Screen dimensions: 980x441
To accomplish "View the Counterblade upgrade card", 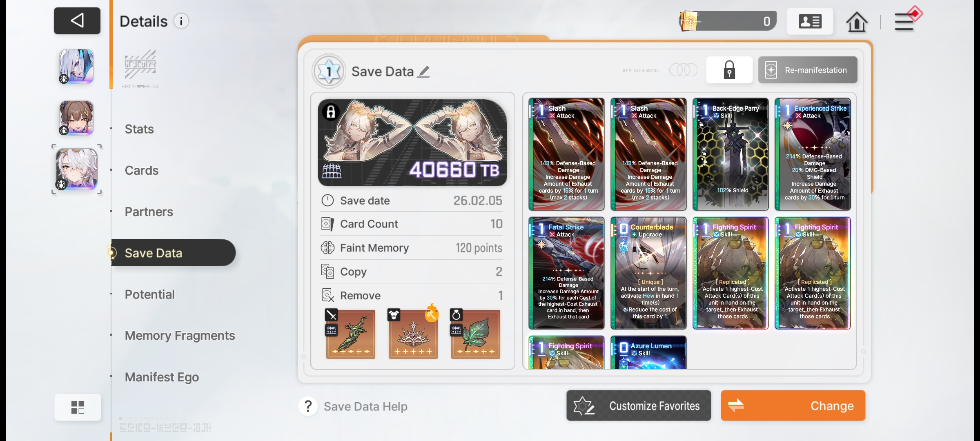I will tap(648, 273).
